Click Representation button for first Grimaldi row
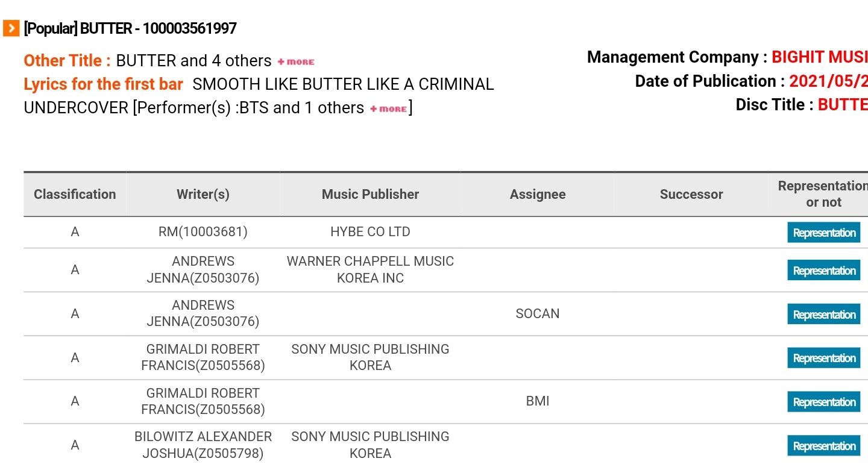 coord(823,358)
